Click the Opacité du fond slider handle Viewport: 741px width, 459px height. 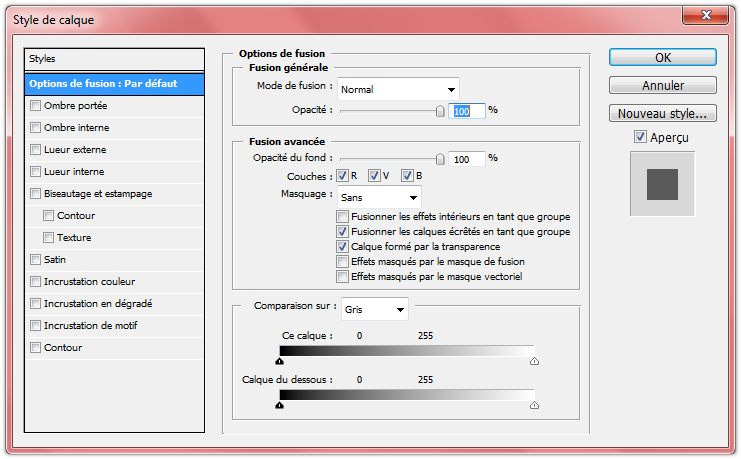[x=440, y=158]
